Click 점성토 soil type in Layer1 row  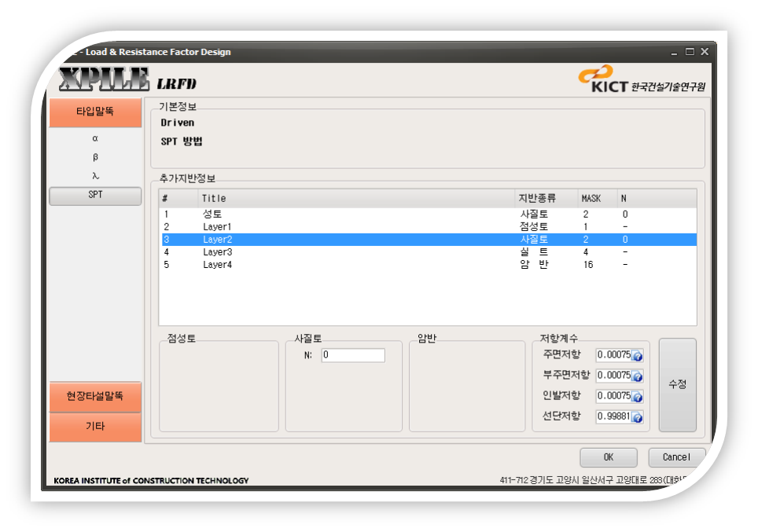tap(534, 226)
